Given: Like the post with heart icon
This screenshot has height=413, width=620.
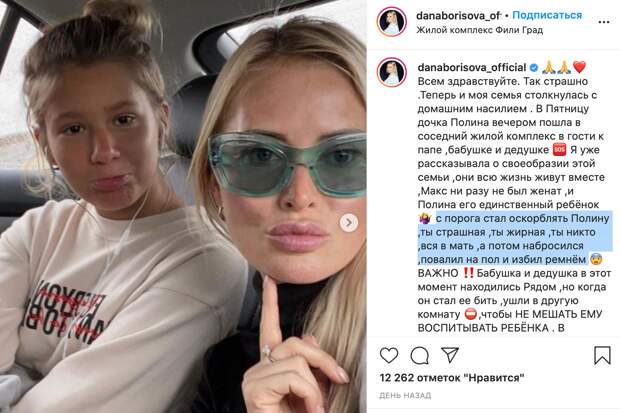Looking at the screenshot, I should coord(389,355).
